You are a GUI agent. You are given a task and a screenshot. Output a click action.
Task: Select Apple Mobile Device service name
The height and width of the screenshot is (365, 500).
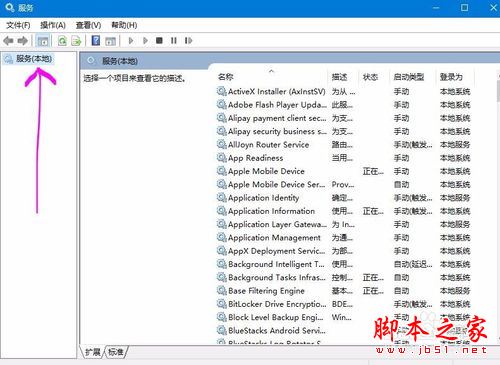266,171
